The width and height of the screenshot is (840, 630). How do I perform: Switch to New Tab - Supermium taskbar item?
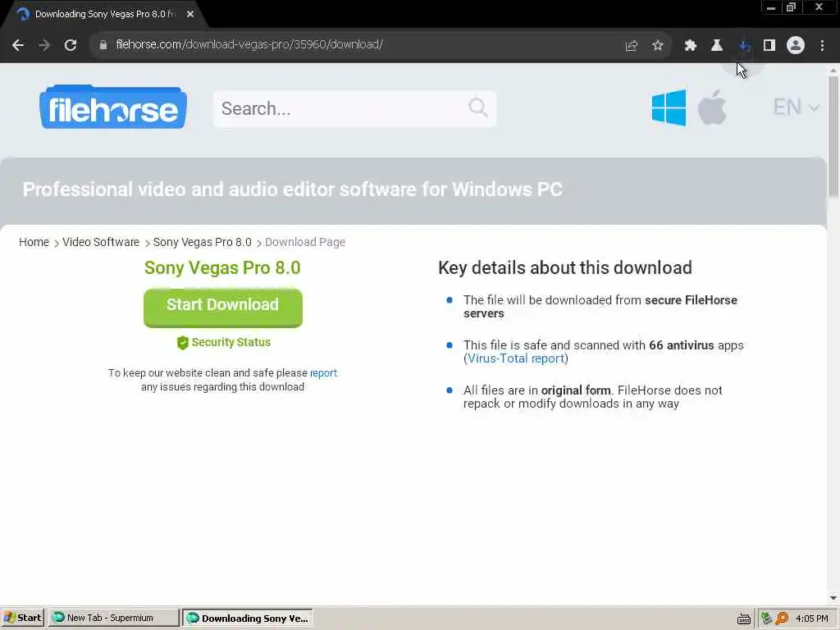tap(114, 619)
